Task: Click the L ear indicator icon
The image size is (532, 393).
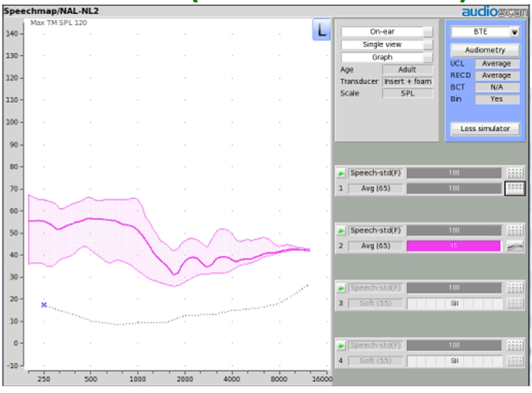Action: click(321, 30)
